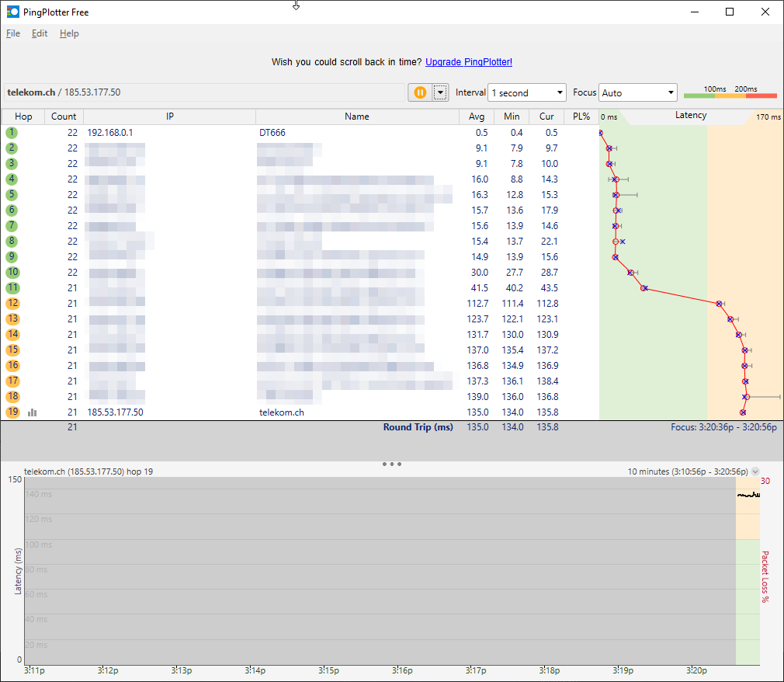Click hop 17 orange badge
The height and width of the screenshot is (682, 784).
12,381
